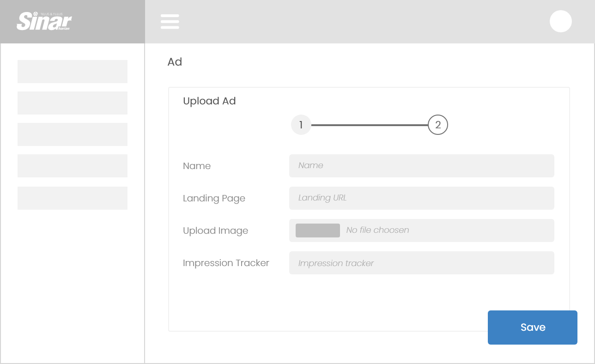Go to step 2 circle
Image resolution: width=595 pixels, height=364 pixels.
437,125
